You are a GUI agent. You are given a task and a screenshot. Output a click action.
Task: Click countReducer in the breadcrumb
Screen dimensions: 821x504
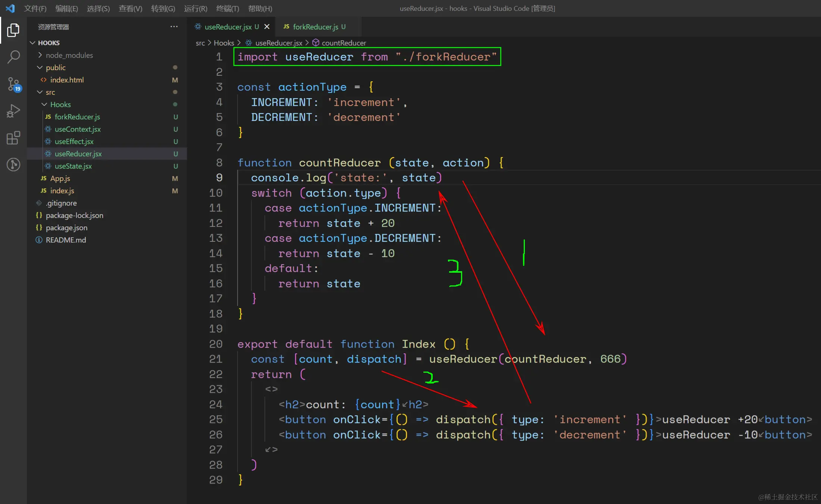(x=343, y=43)
